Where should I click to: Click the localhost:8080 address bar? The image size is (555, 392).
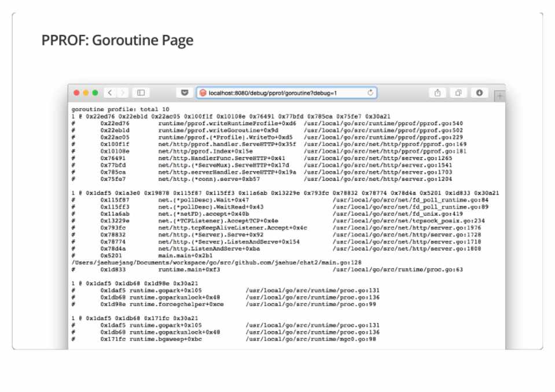click(x=278, y=93)
